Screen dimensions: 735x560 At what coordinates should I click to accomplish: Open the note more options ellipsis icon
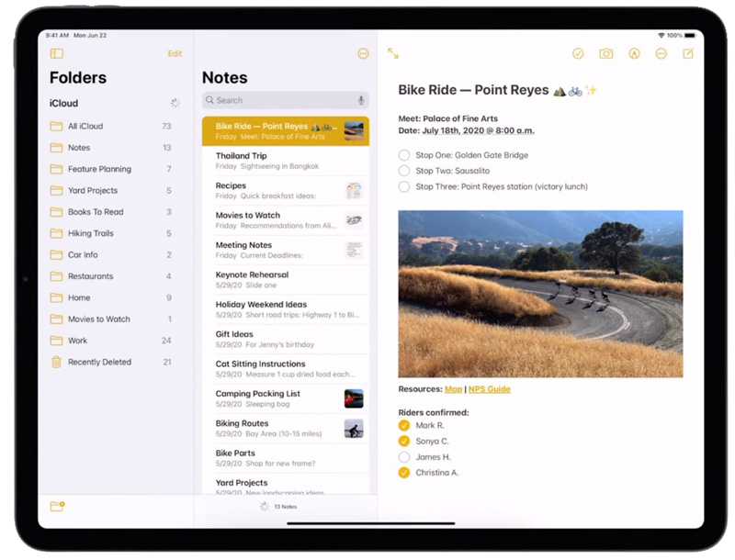click(661, 54)
